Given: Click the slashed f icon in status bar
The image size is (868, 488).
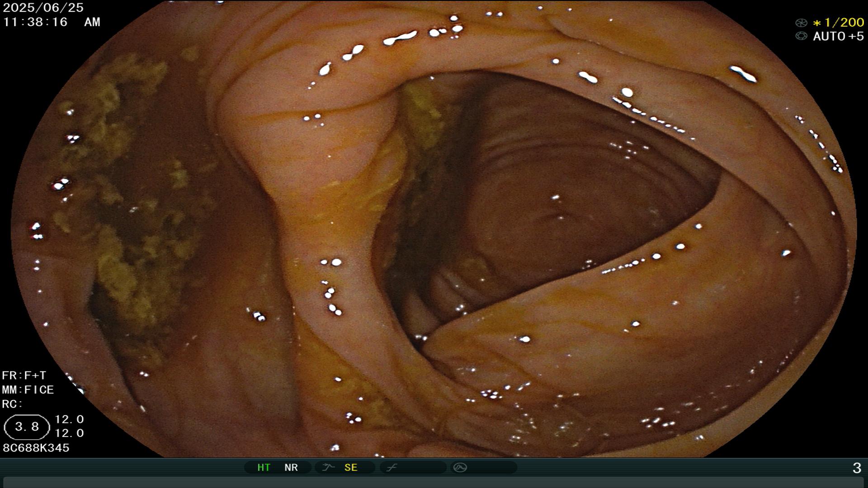Looking at the screenshot, I should coord(392,467).
